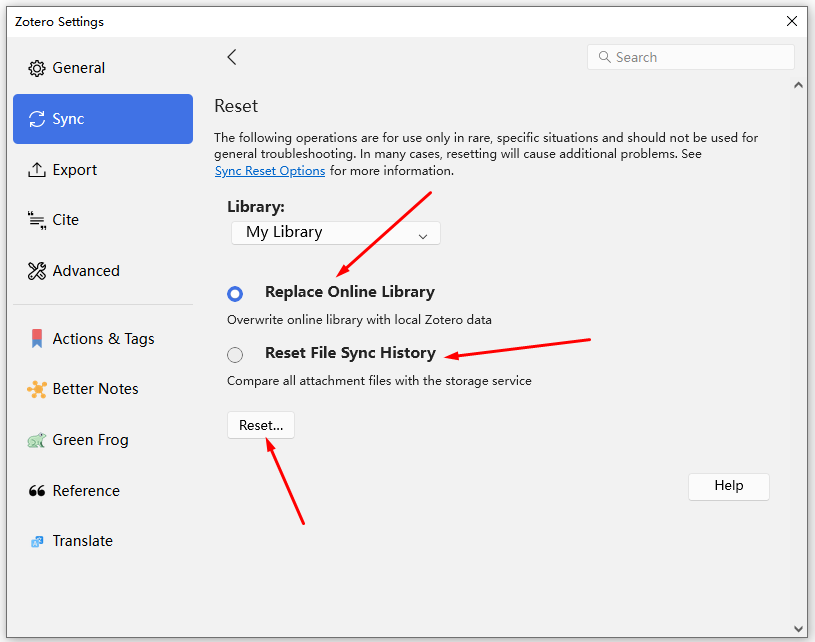Viewport: 815px width, 642px height.
Task: Click the Advanced tools icon
Action: (x=37, y=271)
